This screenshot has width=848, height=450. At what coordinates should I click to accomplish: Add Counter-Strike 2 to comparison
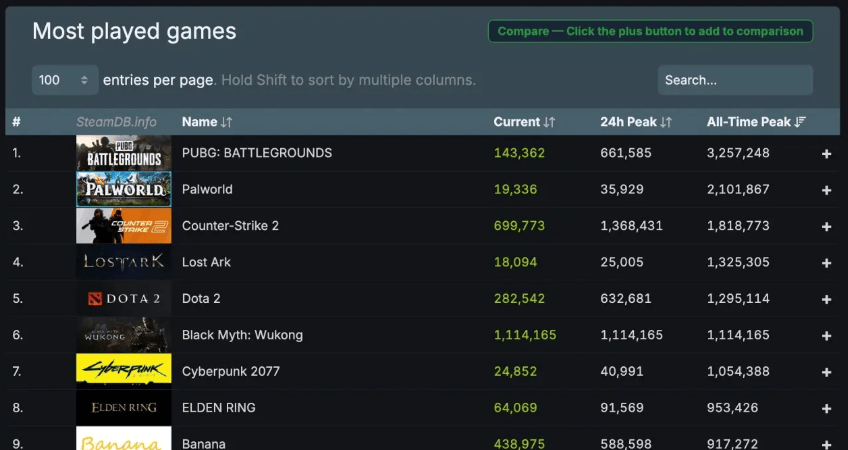click(826, 227)
